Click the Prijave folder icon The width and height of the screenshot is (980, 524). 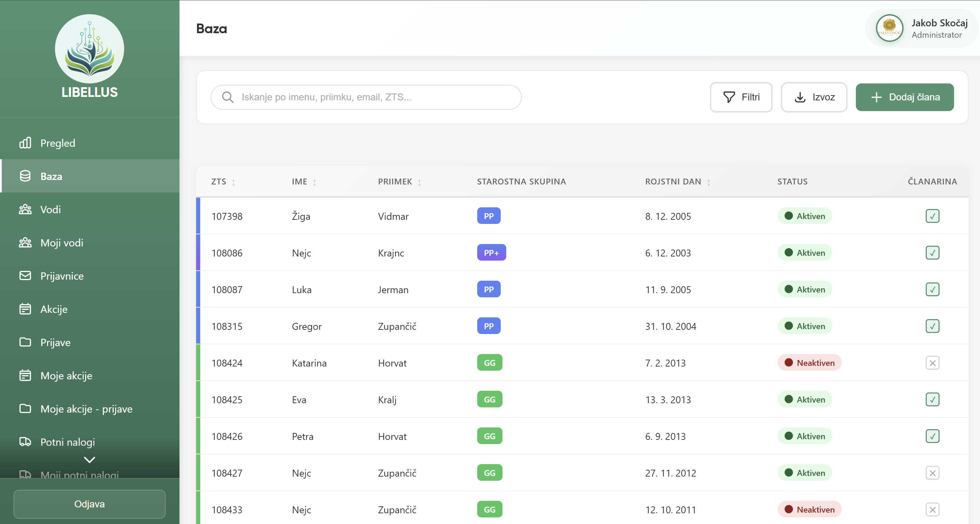click(25, 342)
